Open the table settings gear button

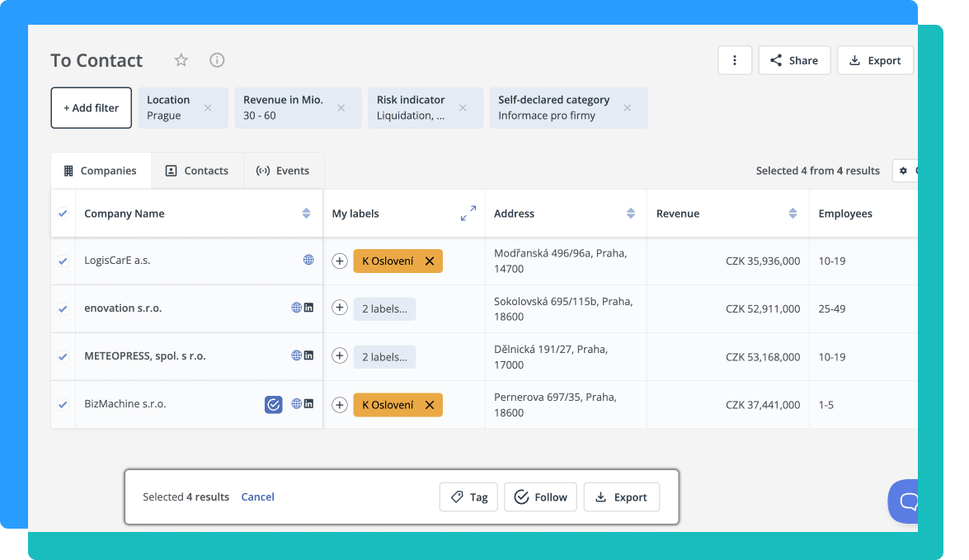[904, 171]
